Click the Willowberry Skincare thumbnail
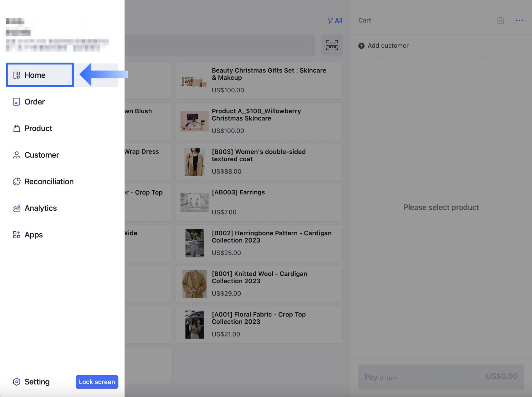532x397 pixels. 194,121
